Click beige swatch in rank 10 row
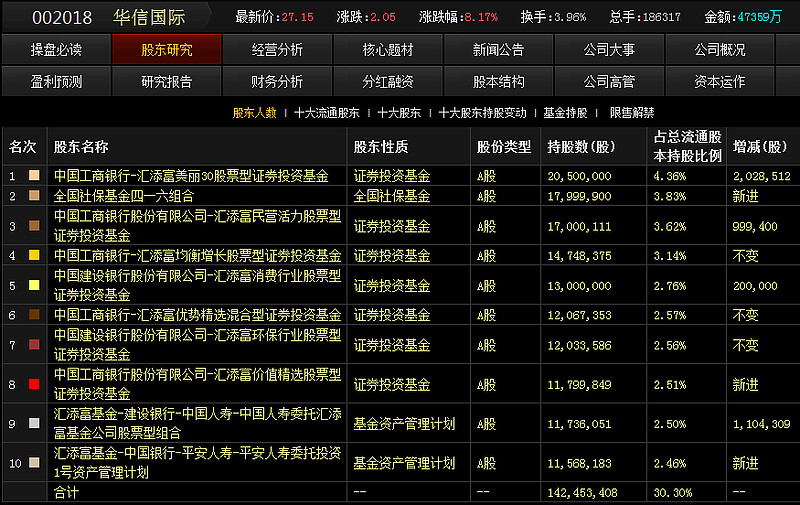The image size is (800, 505). pyautogui.click(x=34, y=463)
